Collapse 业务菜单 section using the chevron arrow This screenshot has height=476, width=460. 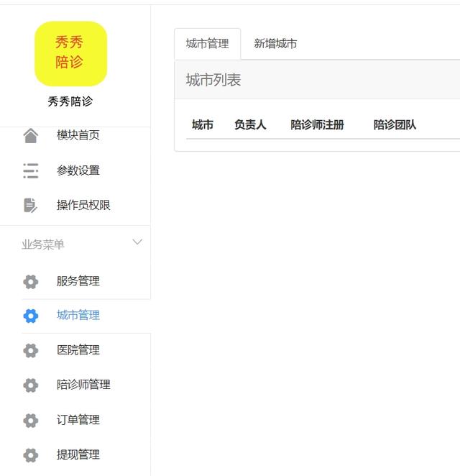137,243
